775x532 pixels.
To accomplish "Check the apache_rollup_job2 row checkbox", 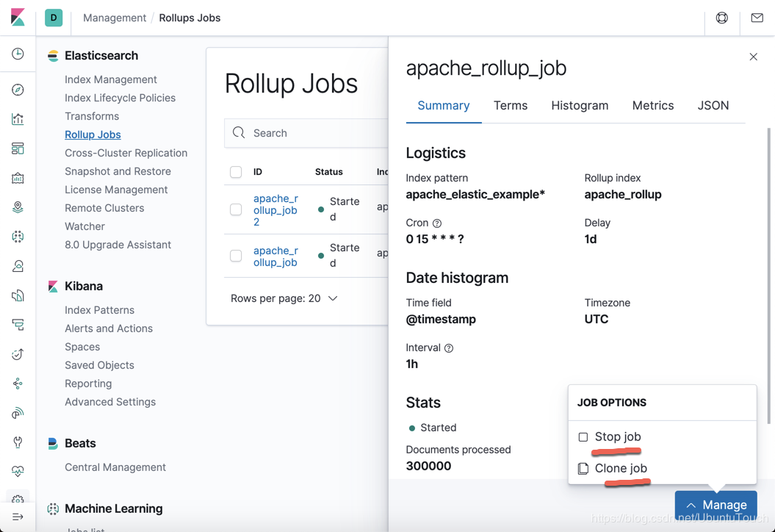I will 236,209.
